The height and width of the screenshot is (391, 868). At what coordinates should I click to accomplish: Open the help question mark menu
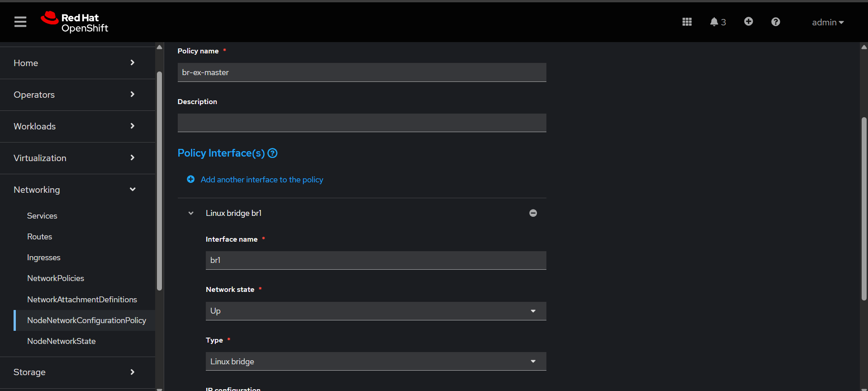tap(775, 22)
